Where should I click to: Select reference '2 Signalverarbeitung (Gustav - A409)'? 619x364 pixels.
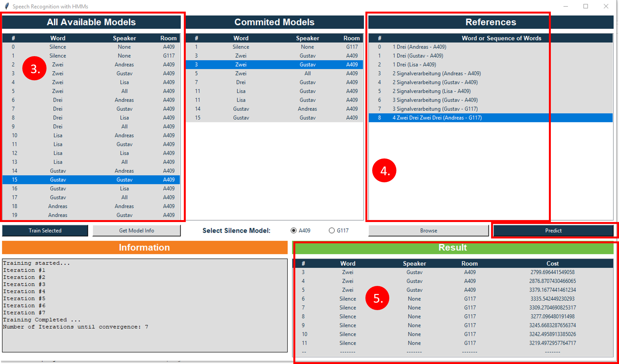[x=490, y=82]
